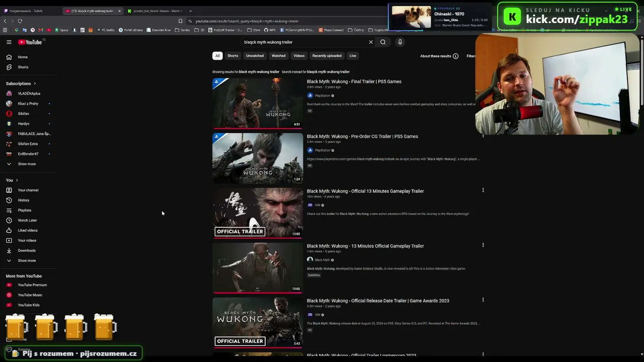Expand the You section chevron
The height and width of the screenshot is (362, 644).
point(17,180)
